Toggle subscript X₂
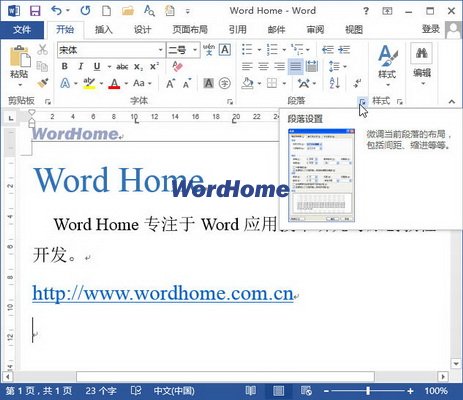Image resolution: width=463 pixels, height=400 pixels. coord(138,67)
